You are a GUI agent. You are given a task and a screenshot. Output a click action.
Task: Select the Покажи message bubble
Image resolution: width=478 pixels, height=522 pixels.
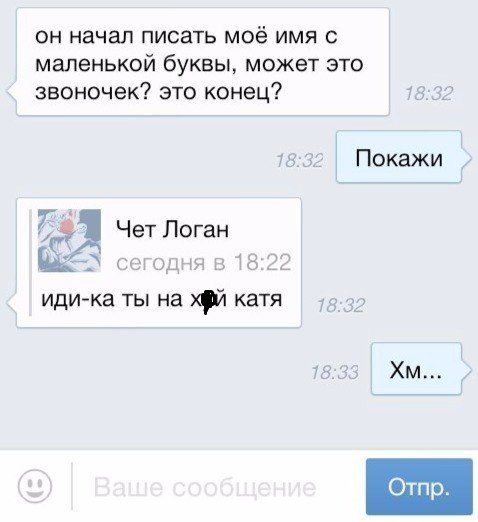tap(399, 157)
